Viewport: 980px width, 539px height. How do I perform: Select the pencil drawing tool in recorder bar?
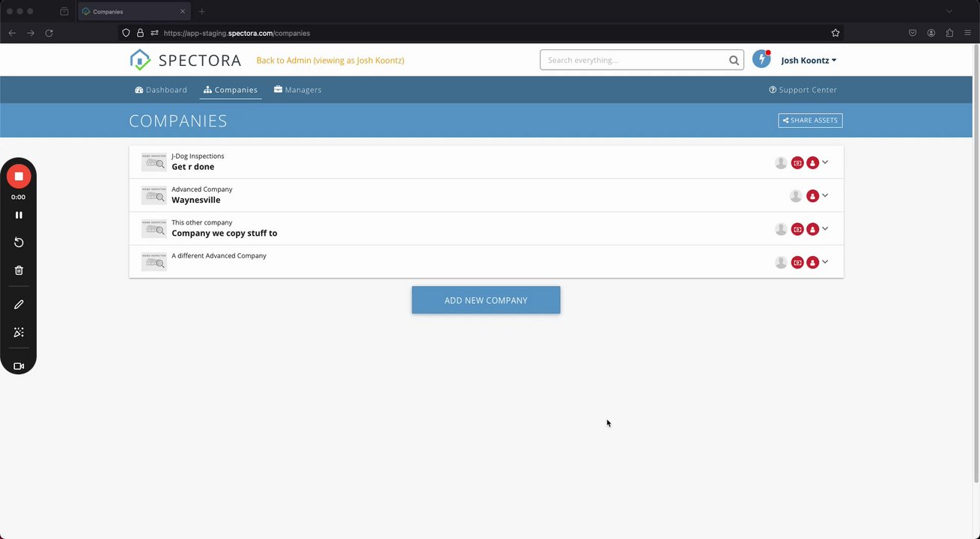19,305
